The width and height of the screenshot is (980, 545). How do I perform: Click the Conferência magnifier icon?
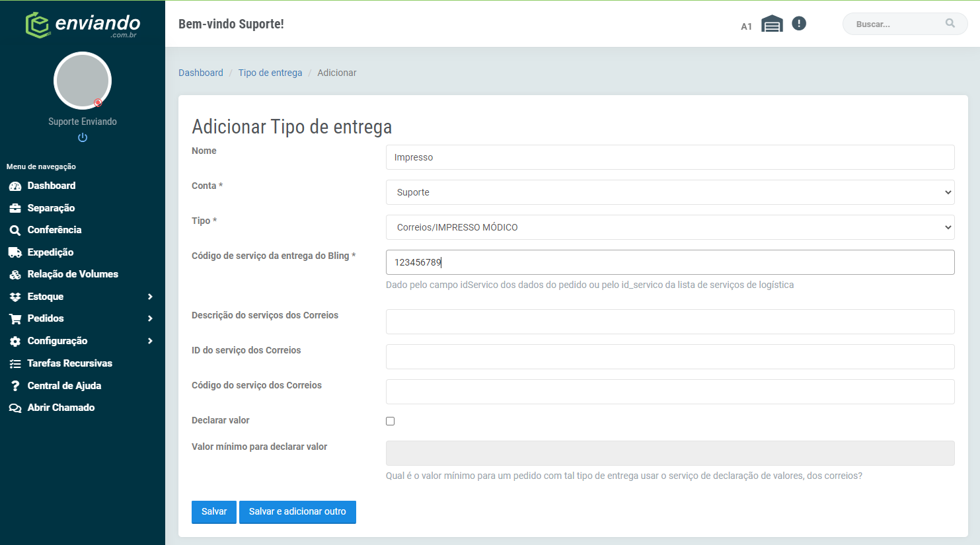click(x=15, y=231)
